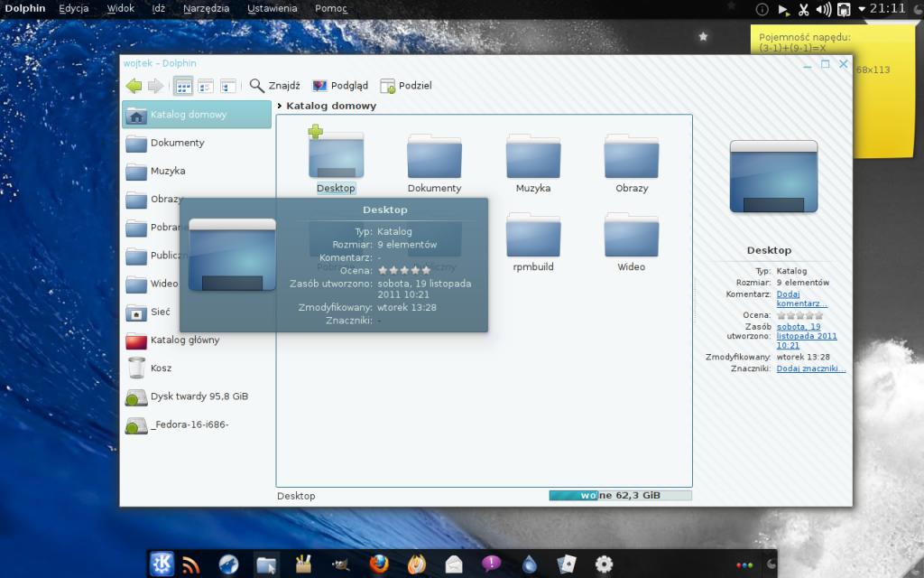The height and width of the screenshot is (578, 924).
Task: Open the Narzędzia menu
Action: tap(207, 8)
